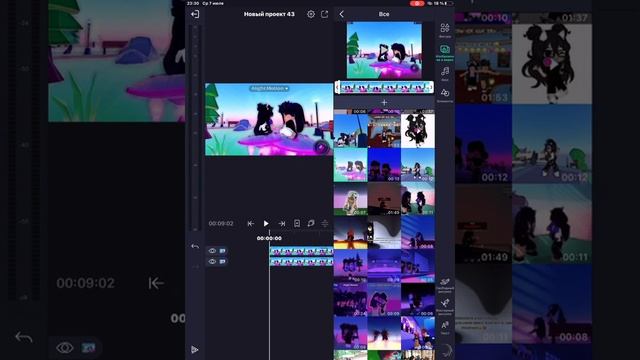
Task: Select the Vector drawing pen sidebar tool
Action: [445, 306]
